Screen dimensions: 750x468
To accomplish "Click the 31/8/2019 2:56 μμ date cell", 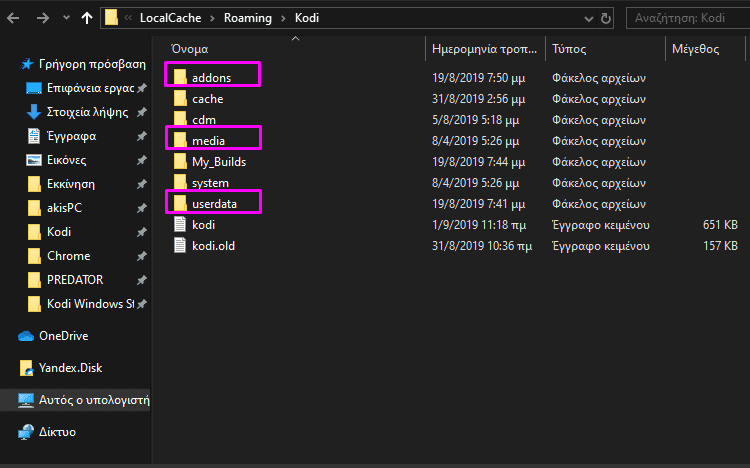I will point(478,99).
